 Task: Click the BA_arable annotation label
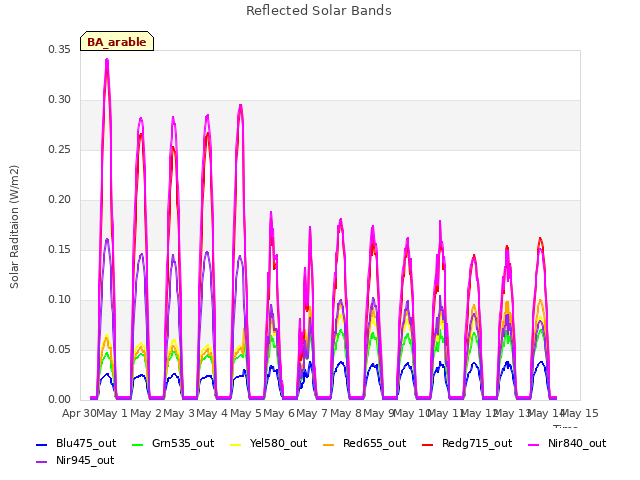click(x=117, y=41)
